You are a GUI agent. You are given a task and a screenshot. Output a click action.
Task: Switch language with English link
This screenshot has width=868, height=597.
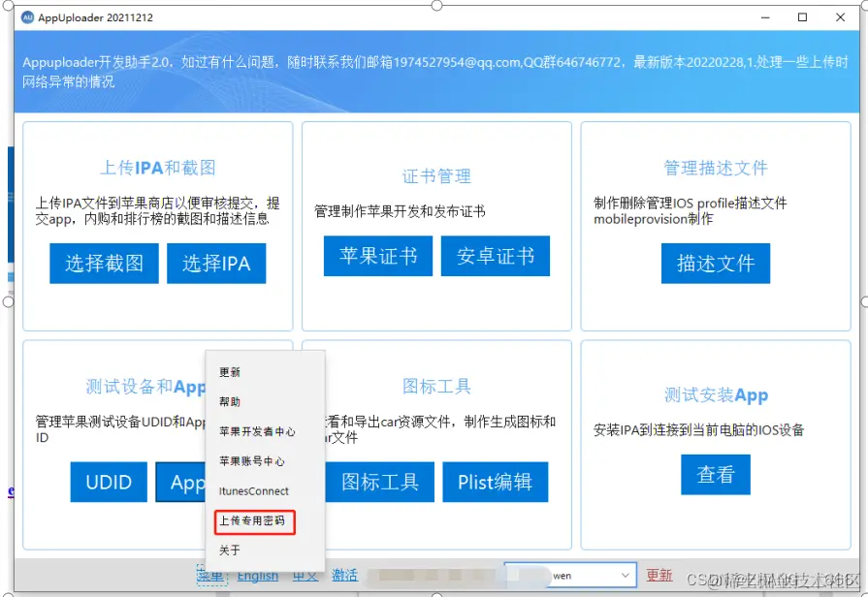(x=258, y=576)
